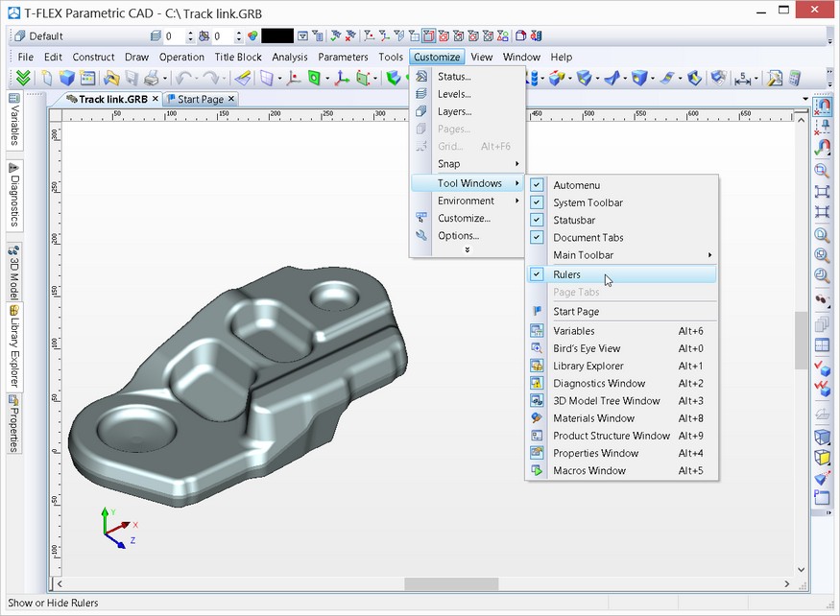Click chevron to expand the Customize menu
The height and width of the screenshot is (616, 840).
[x=468, y=249]
